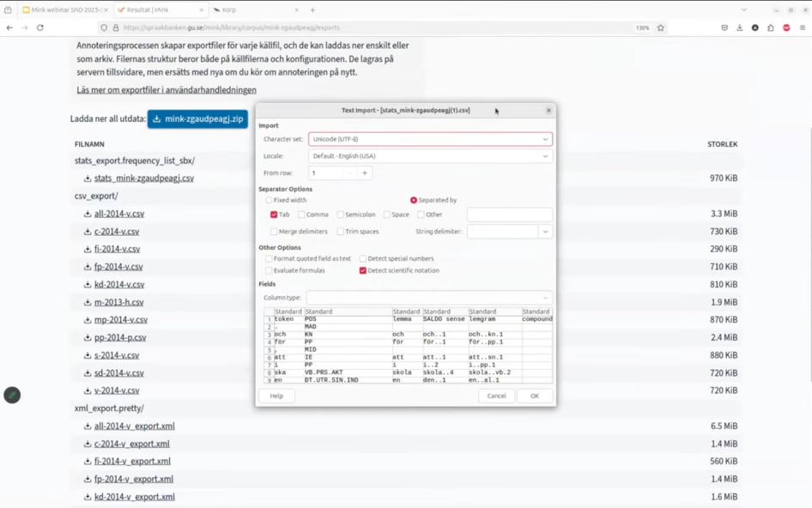Download the mink-zgaudpeagj.zip archive
The width and height of the screenshot is (812, 508).
[x=197, y=119]
